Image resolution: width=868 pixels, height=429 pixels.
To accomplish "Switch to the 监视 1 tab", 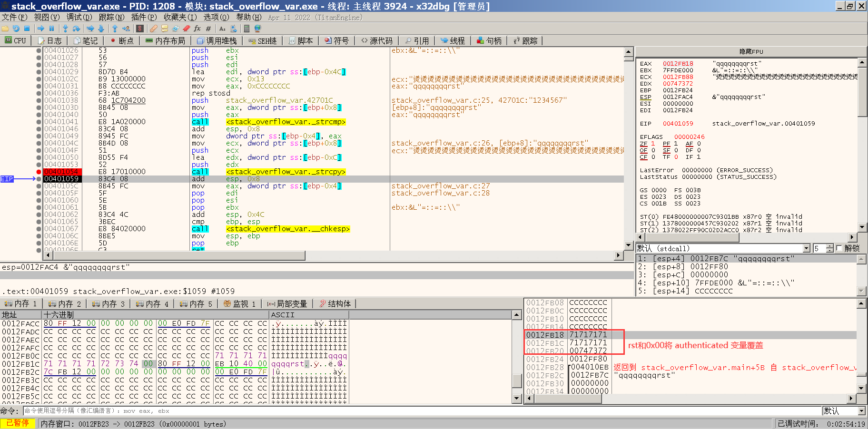I will [x=240, y=303].
